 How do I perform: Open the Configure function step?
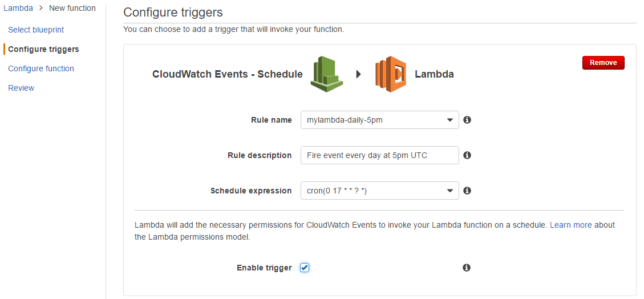point(41,68)
